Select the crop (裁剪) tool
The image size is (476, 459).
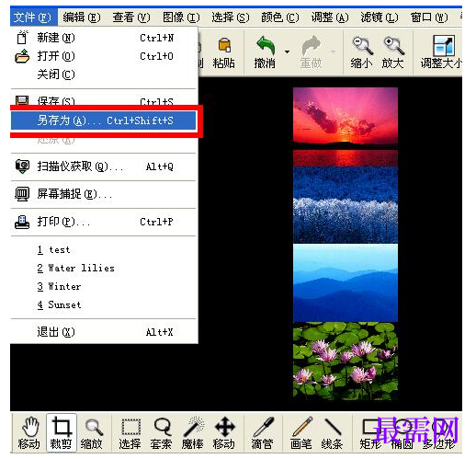pos(61,432)
